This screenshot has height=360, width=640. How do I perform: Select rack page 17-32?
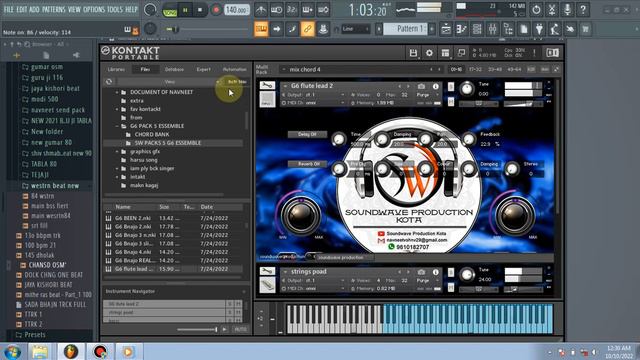[476, 69]
